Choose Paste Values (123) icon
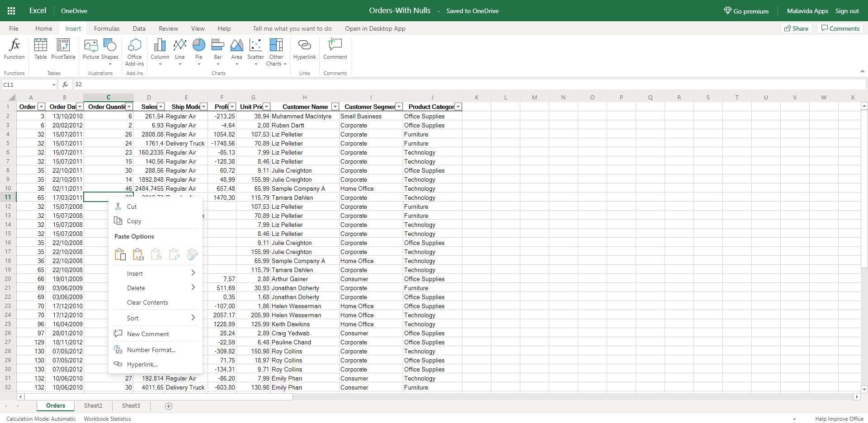868x423 pixels. click(138, 254)
